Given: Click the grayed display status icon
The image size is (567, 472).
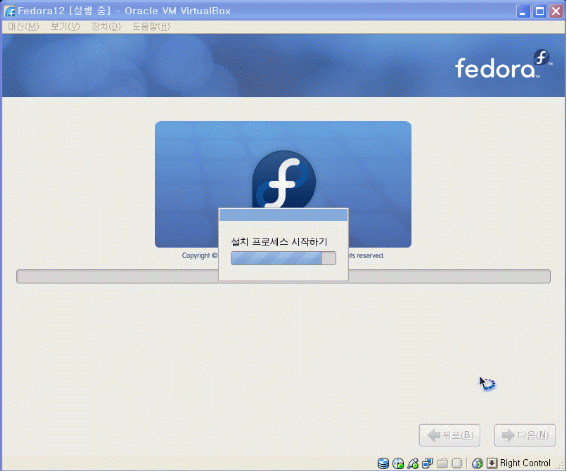Looking at the screenshot, I should [x=457, y=463].
